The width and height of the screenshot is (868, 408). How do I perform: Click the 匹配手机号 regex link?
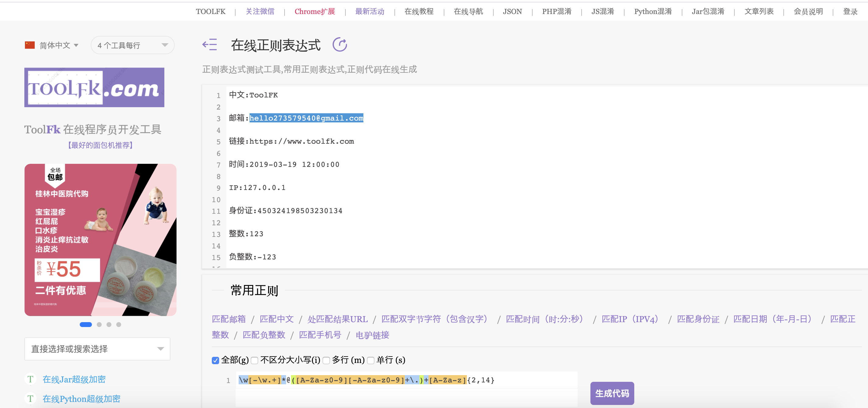click(320, 335)
